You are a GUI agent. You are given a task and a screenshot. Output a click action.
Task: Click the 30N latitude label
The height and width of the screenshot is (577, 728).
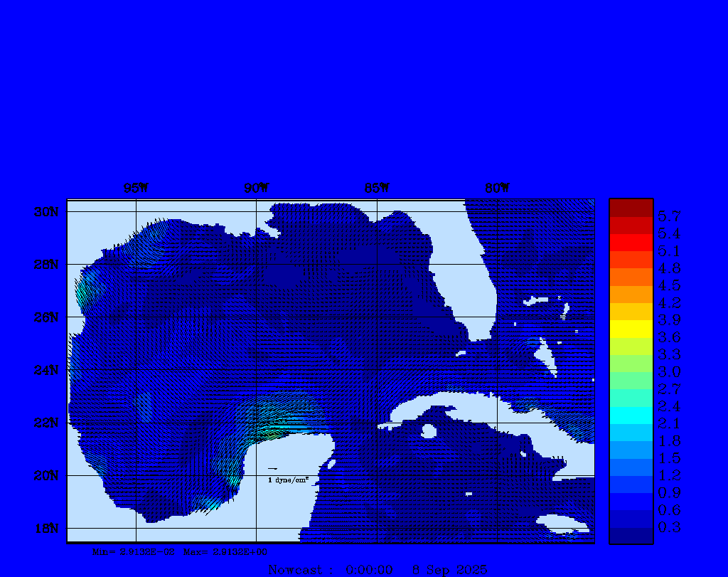pos(45,212)
